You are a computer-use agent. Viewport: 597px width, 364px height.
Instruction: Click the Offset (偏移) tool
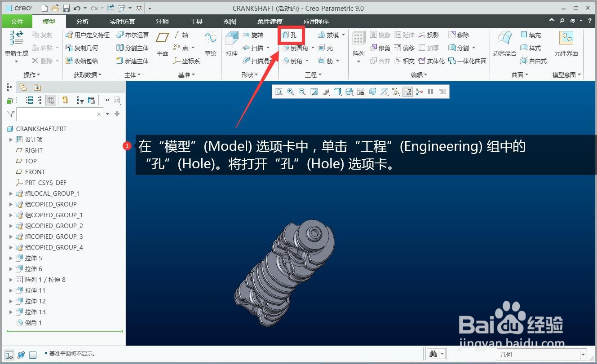pos(404,48)
